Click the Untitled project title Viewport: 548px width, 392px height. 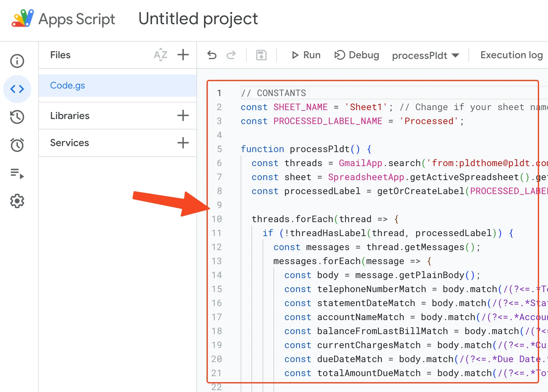point(198,19)
